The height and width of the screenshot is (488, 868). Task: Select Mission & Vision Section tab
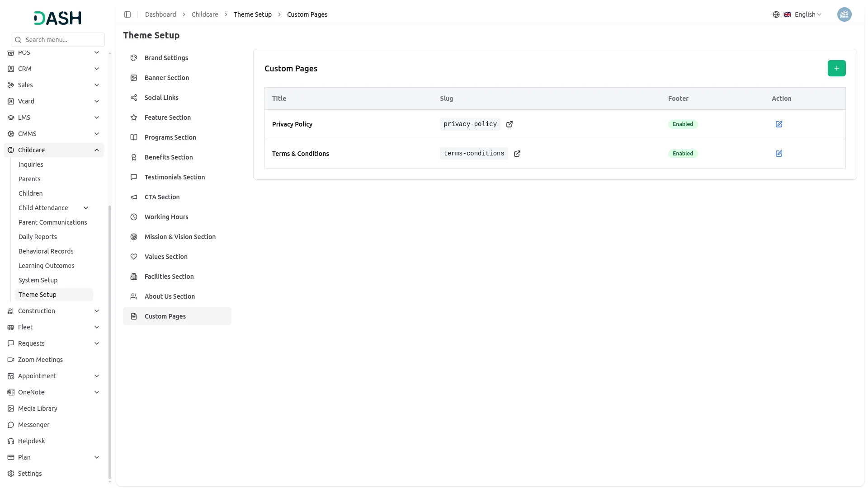[180, 237]
